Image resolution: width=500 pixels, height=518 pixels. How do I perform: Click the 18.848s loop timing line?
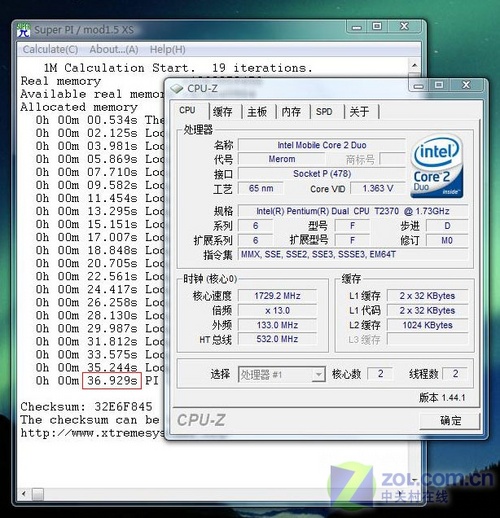(x=100, y=250)
